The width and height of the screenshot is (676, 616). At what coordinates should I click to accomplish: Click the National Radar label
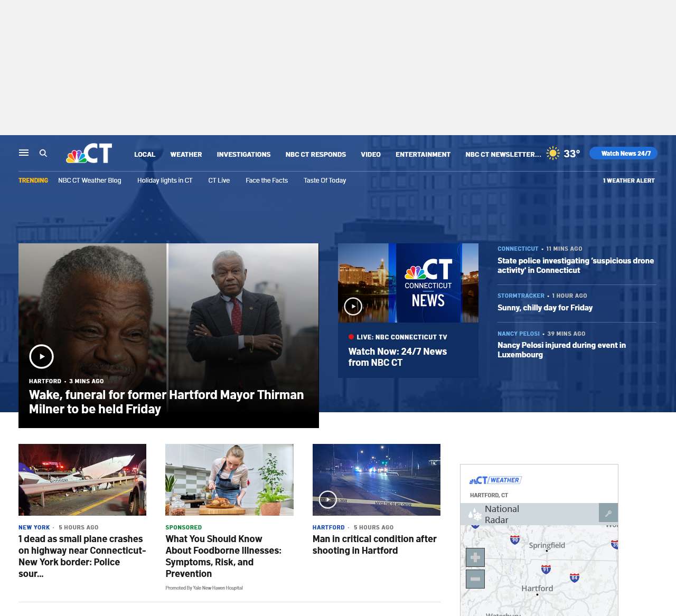(502, 514)
